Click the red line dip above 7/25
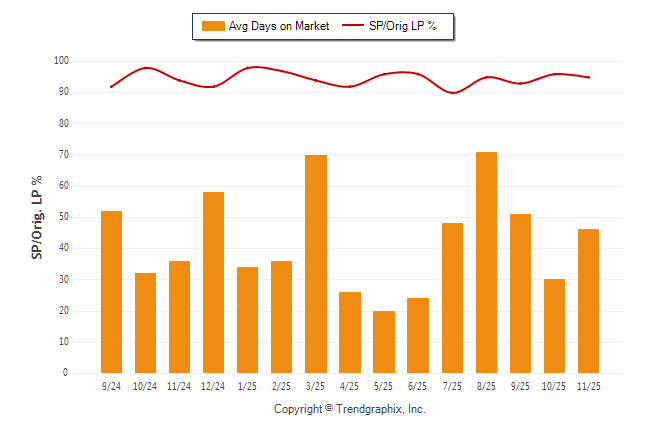This screenshot has width=646, height=434. [453, 93]
